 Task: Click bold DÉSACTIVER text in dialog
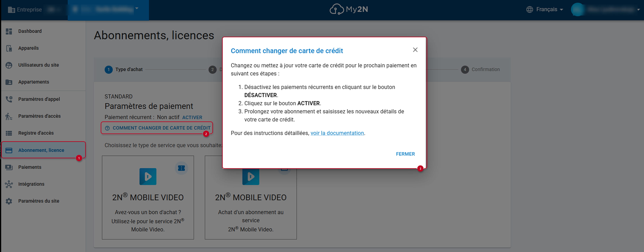(x=260, y=95)
